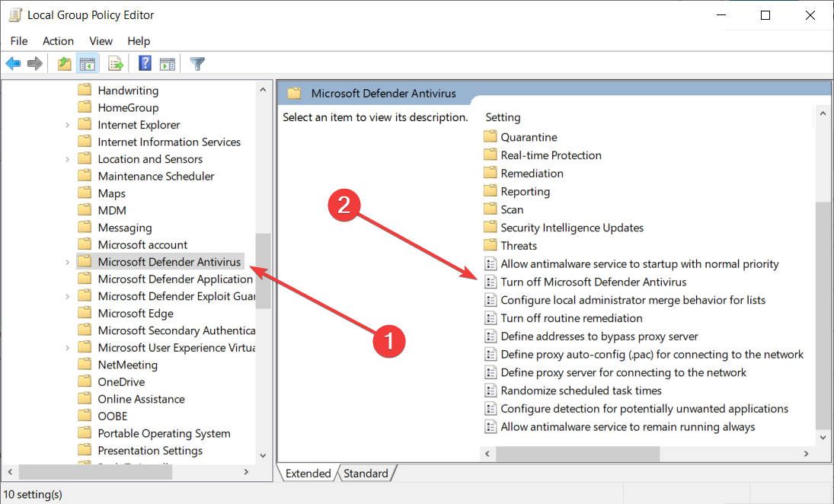Select Define proxy auto-config (.pac) setting
The height and width of the screenshot is (504, 834).
click(652, 354)
